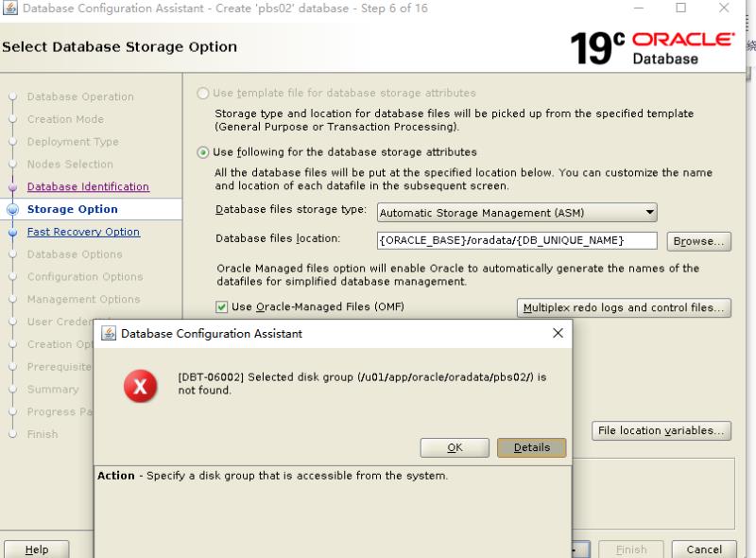Click the Database Identification step bullet
This screenshot has width=756, height=558.
click(x=13, y=187)
